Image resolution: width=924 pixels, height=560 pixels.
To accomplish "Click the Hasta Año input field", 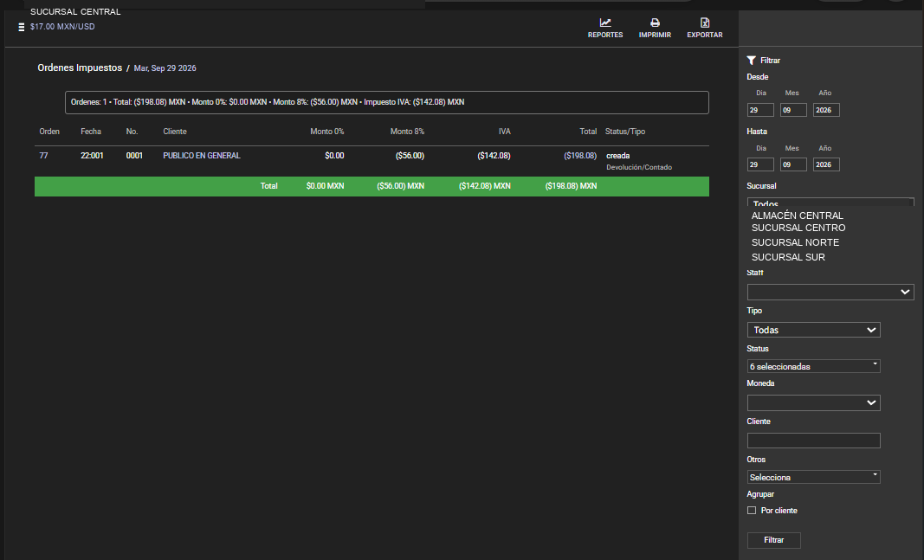I will [x=826, y=164].
